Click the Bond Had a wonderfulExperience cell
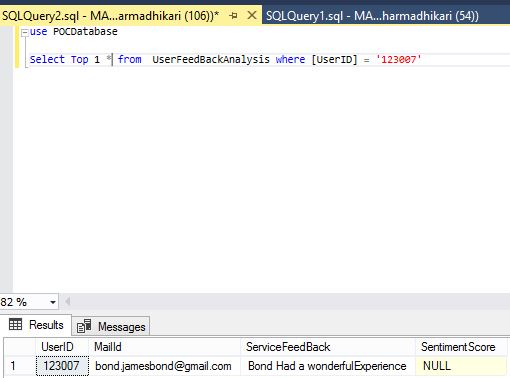 point(327,366)
